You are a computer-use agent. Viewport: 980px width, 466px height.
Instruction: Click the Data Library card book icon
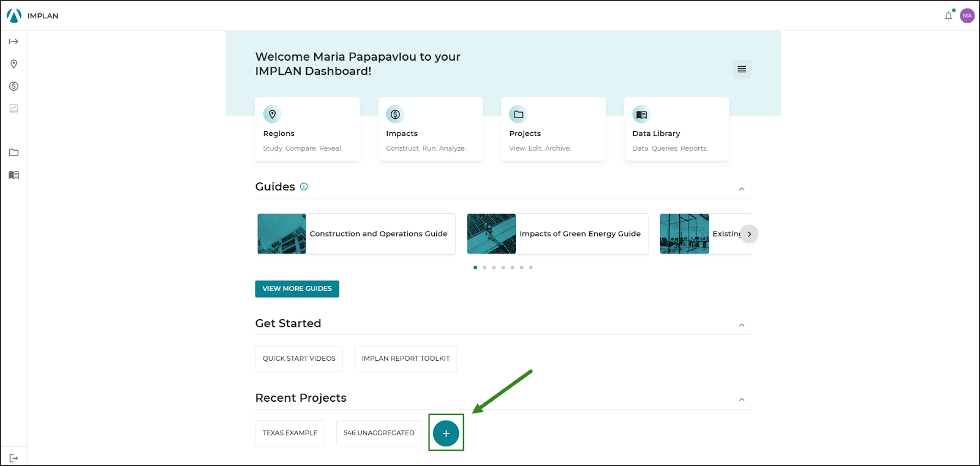click(x=641, y=115)
